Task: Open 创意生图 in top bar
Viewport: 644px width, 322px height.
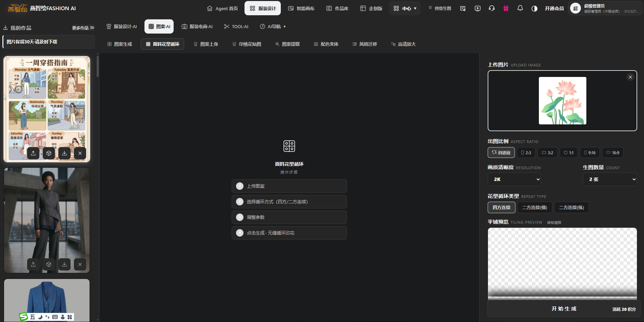Action: click(440, 8)
